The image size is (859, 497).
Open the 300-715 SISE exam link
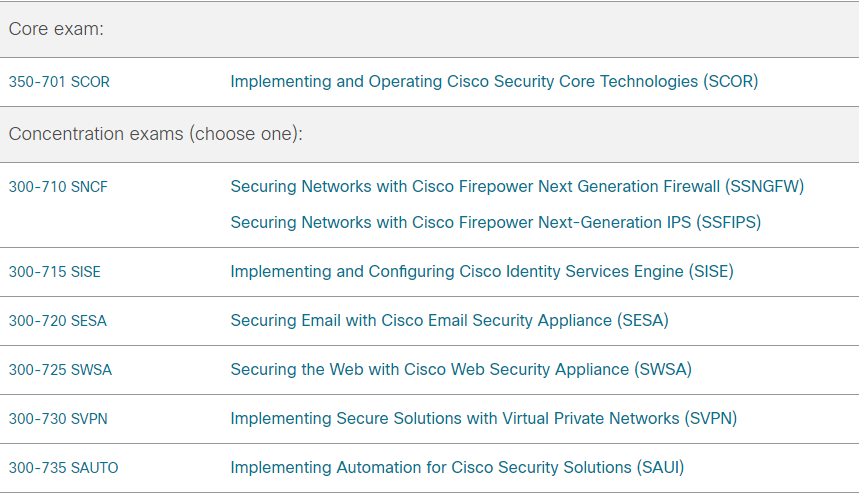tap(54, 271)
